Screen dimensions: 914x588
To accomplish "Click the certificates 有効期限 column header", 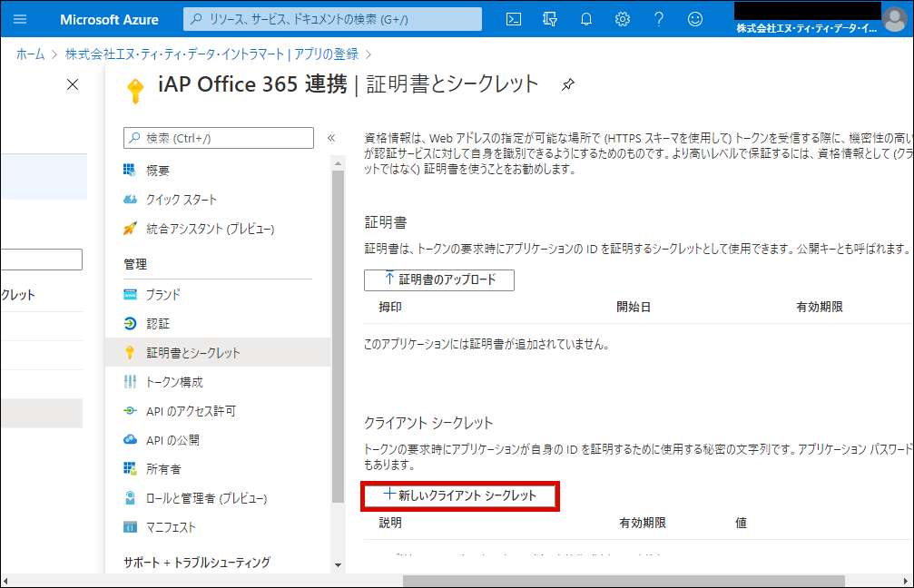I will pos(820,307).
